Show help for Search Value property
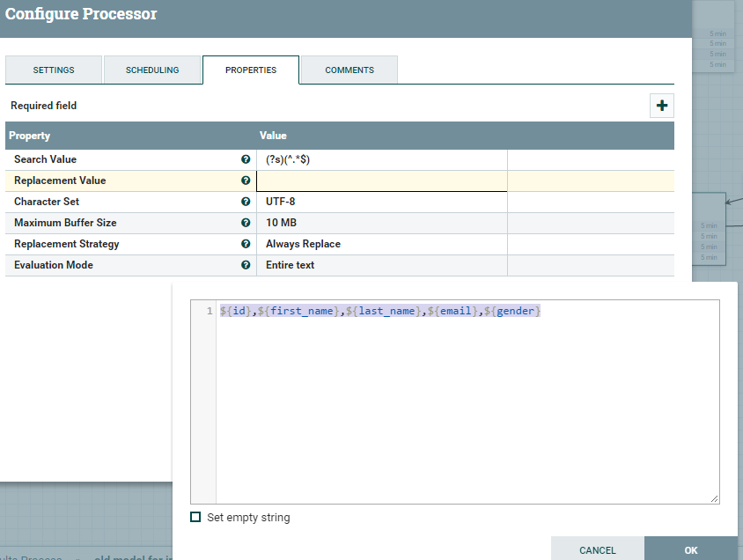The image size is (743, 560). pos(246,159)
